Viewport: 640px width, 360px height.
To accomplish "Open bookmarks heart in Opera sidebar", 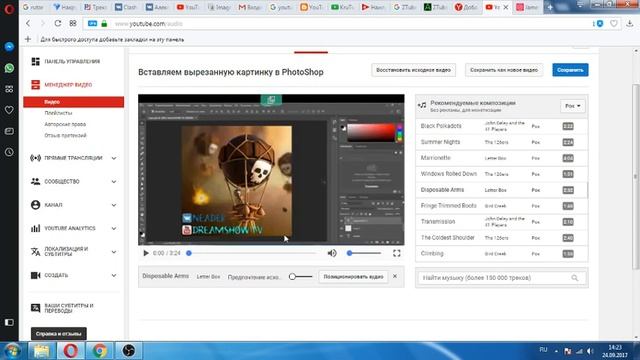I will 9,110.
